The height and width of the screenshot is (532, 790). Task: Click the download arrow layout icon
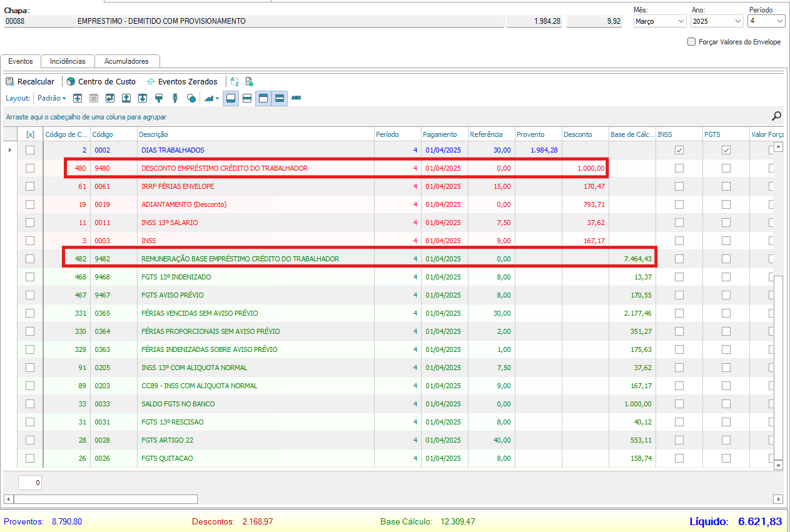click(143, 98)
